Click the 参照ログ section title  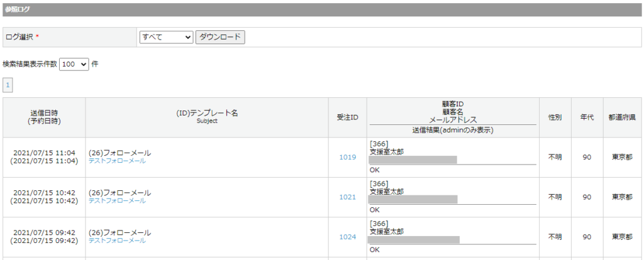(17, 9)
